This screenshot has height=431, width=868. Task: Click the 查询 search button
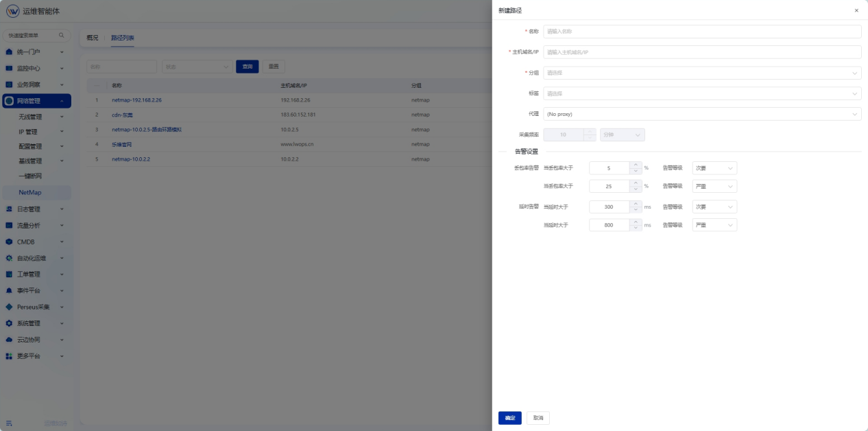pyautogui.click(x=248, y=67)
